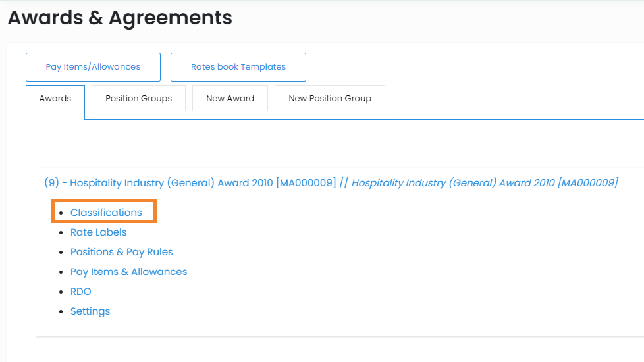Open the award Settings link

pos(90,311)
